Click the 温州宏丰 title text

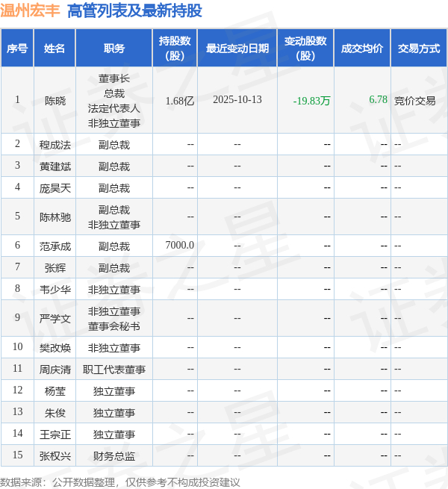click(30, 10)
